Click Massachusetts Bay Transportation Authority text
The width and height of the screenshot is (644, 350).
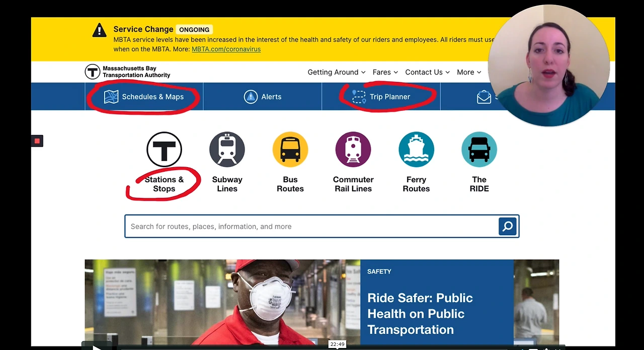pyautogui.click(x=136, y=72)
